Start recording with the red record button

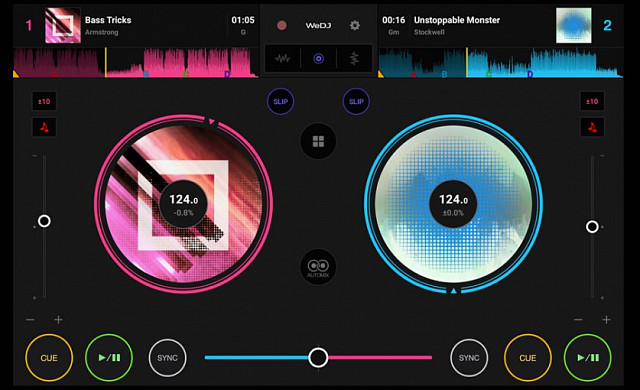(x=281, y=25)
